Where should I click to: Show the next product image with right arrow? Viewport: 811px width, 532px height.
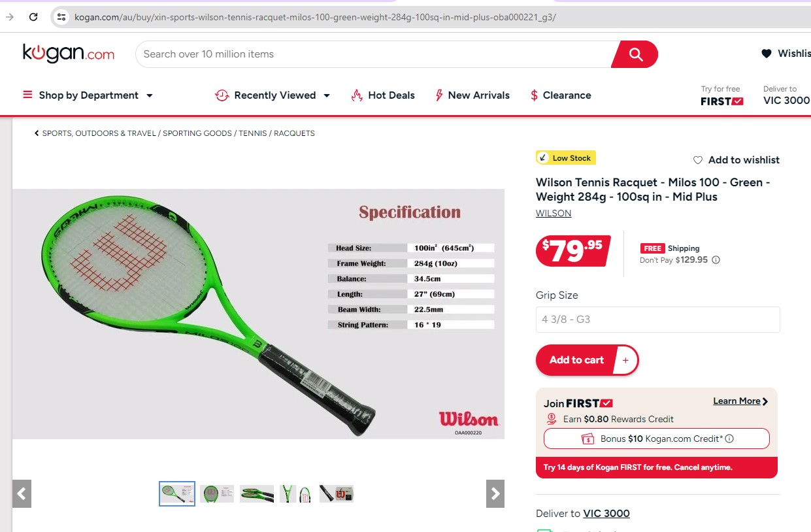(495, 493)
